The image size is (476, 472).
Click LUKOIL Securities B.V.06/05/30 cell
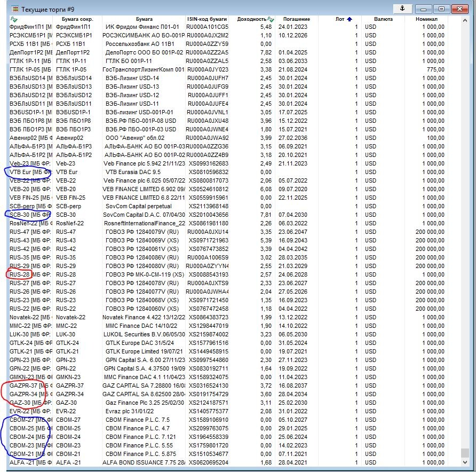pyautogui.click(x=144, y=334)
